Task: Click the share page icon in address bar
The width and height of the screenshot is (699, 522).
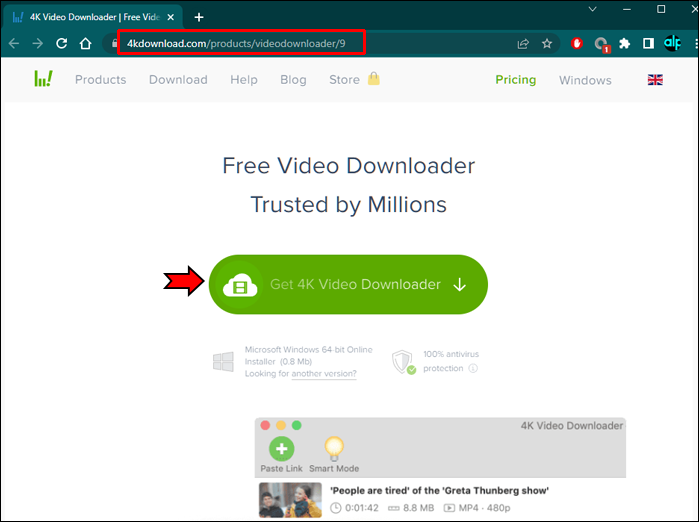Action: (523, 44)
